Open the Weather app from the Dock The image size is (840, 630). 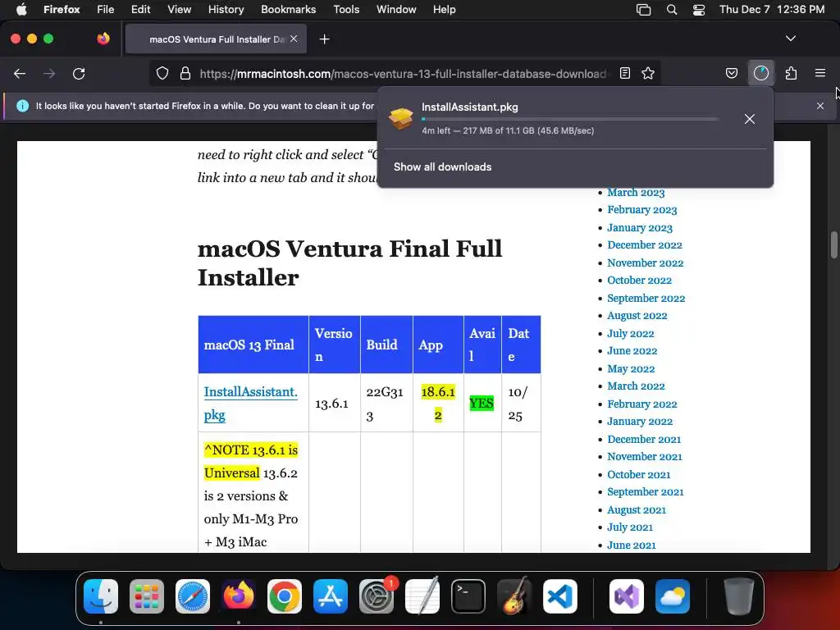pos(673,596)
